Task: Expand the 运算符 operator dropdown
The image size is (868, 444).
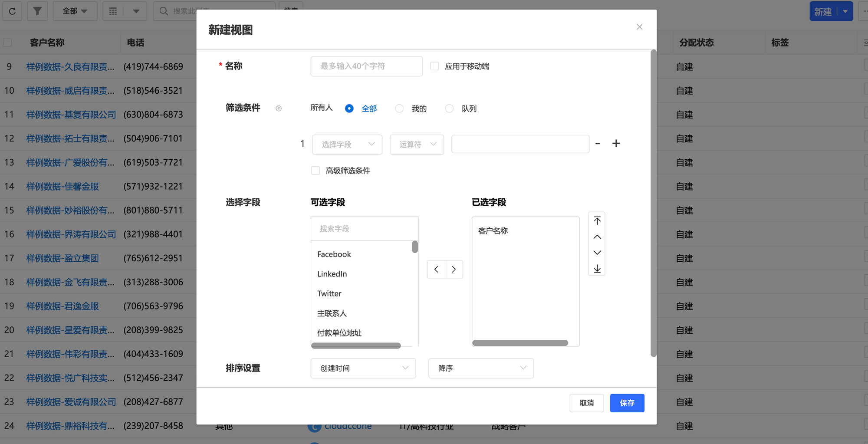Action: tap(417, 145)
